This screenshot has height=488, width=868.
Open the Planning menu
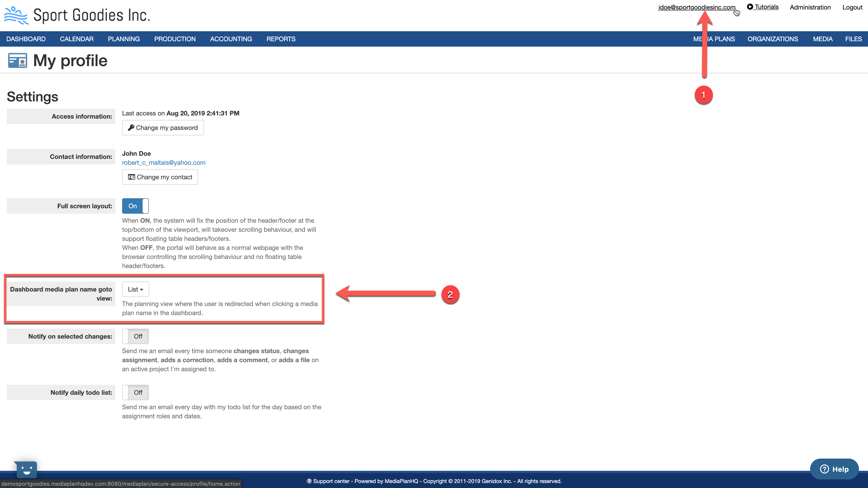click(x=124, y=39)
